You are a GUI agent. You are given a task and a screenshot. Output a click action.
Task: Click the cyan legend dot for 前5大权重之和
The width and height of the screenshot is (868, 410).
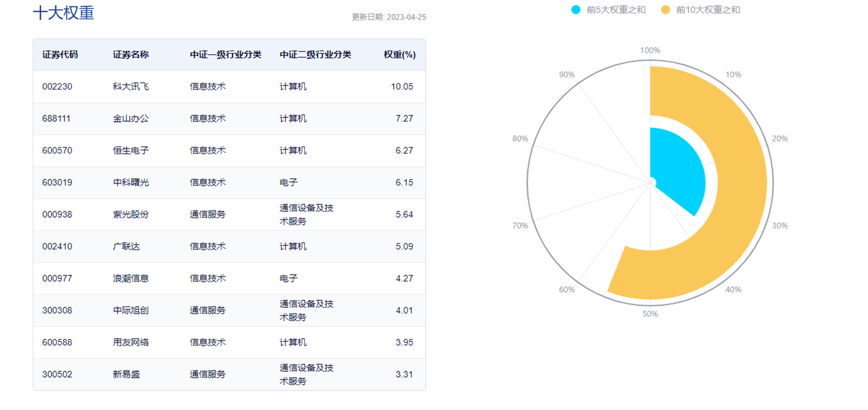[576, 10]
